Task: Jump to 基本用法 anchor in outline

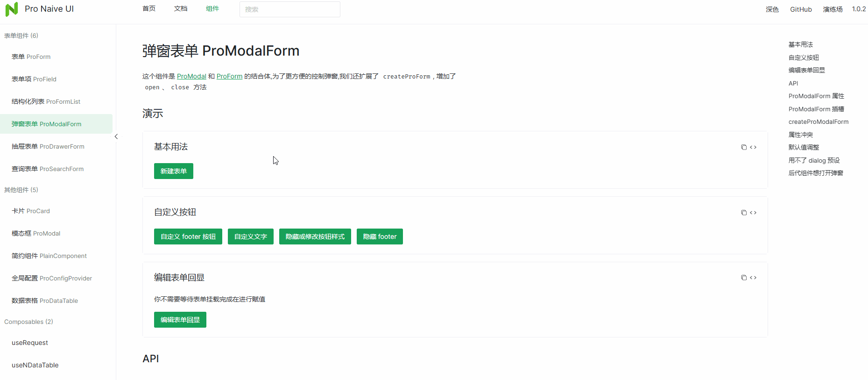Action: [x=801, y=44]
